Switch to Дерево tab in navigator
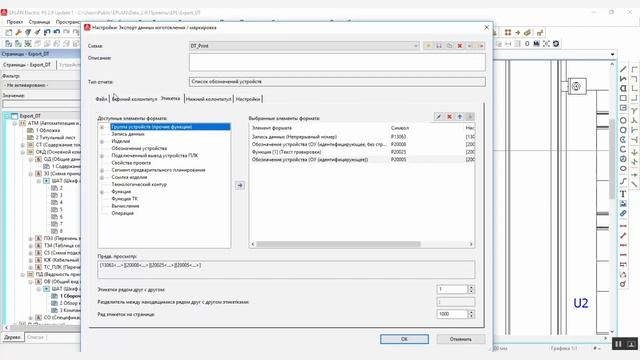The width and height of the screenshot is (640, 360). pos(12,337)
